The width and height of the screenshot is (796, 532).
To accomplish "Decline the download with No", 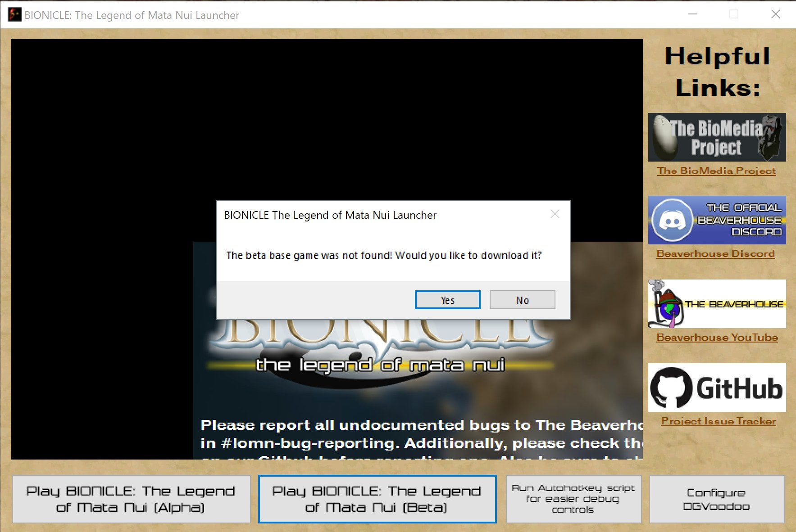I will [523, 300].
